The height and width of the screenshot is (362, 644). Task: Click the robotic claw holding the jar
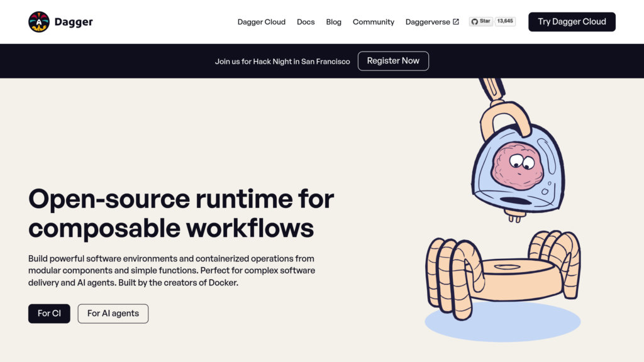(500, 113)
